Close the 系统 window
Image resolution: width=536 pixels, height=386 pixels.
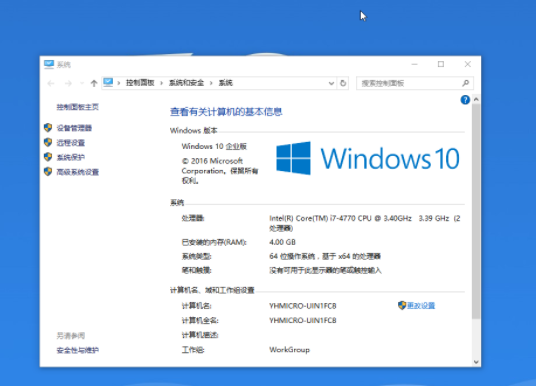468,64
